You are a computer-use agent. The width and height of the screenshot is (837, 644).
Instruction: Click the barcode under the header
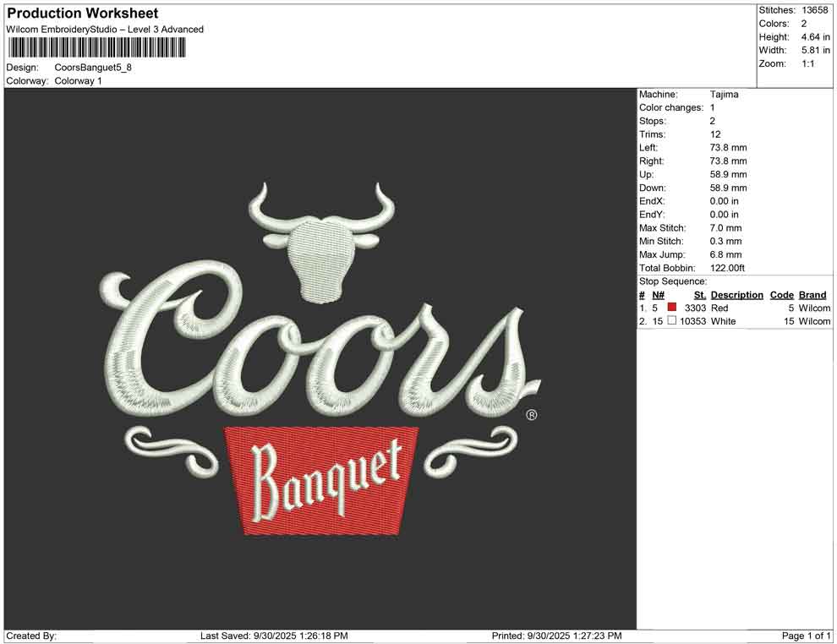tap(96, 48)
